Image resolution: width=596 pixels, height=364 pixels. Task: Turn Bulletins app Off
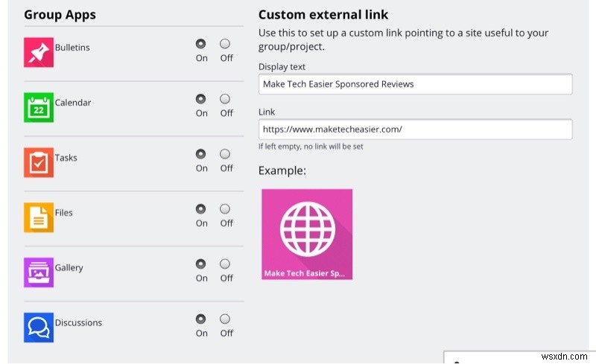point(225,44)
